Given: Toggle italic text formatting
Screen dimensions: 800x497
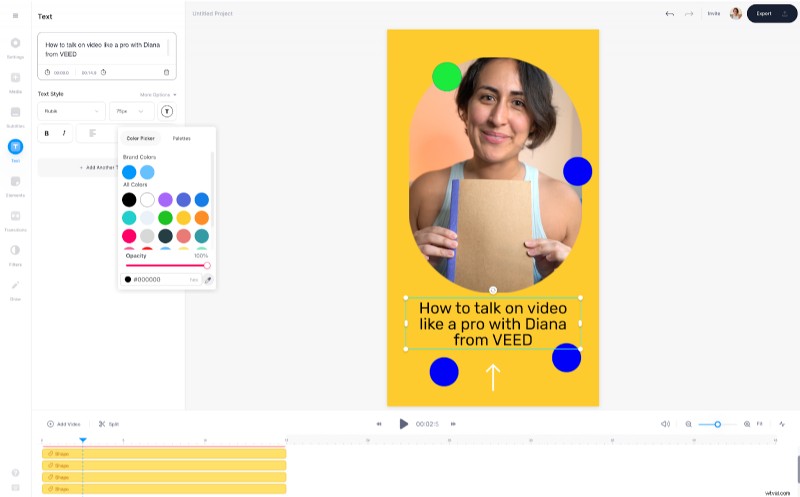Looking at the screenshot, I should 64,133.
